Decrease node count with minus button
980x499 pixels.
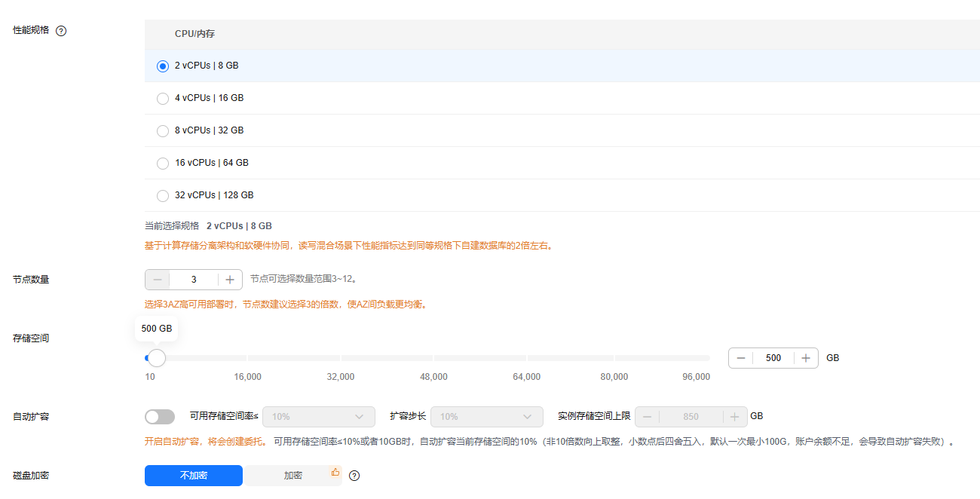pos(158,280)
